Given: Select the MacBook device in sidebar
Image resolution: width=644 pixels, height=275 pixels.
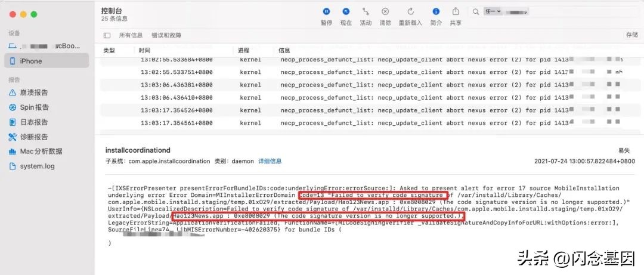Looking at the screenshot, I should click(47, 46).
